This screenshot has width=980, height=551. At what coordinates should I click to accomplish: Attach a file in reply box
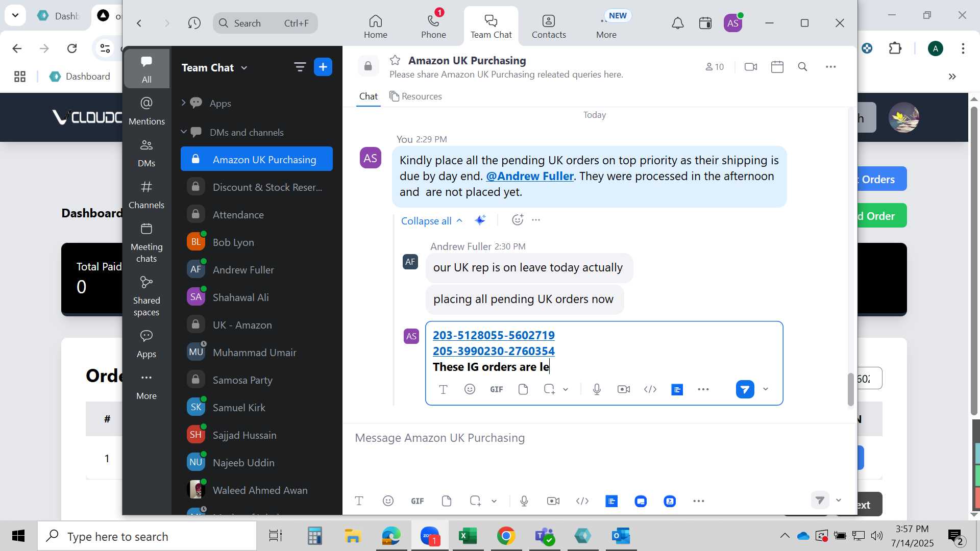click(x=523, y=389)
